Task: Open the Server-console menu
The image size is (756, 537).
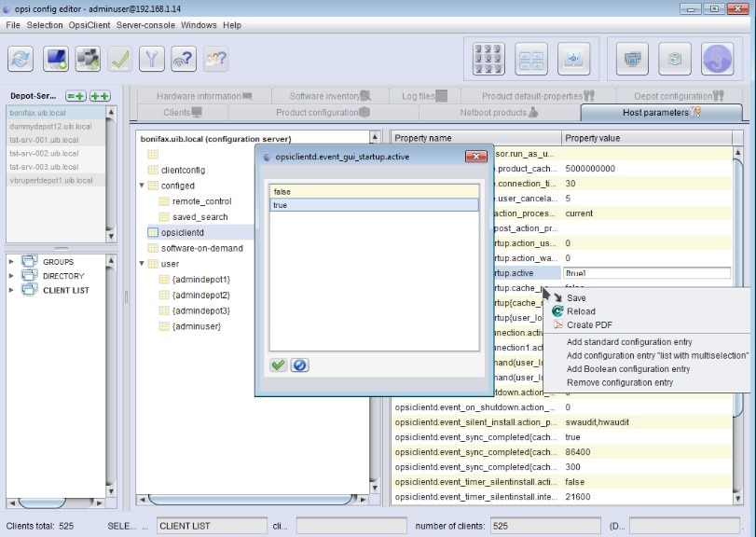Action: tap(145, 25)
